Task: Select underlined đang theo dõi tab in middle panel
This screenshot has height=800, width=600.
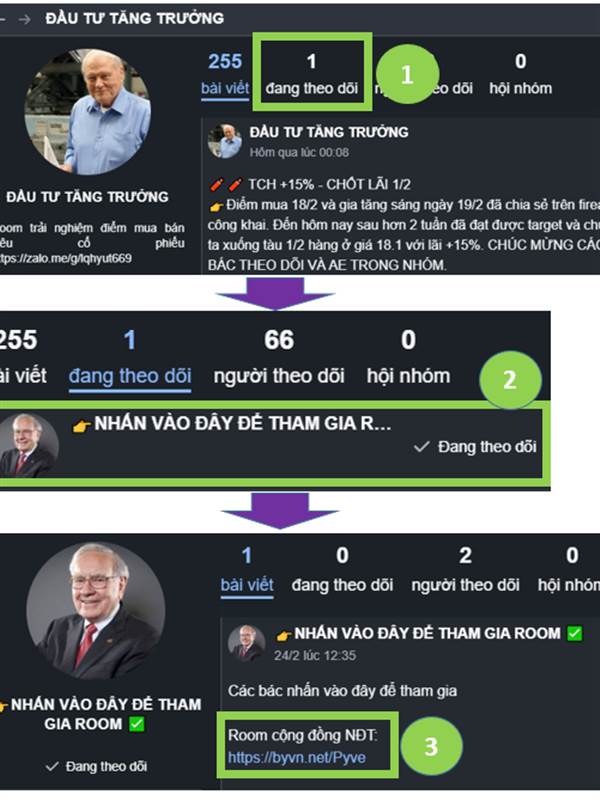Action: tap(130, 376)
